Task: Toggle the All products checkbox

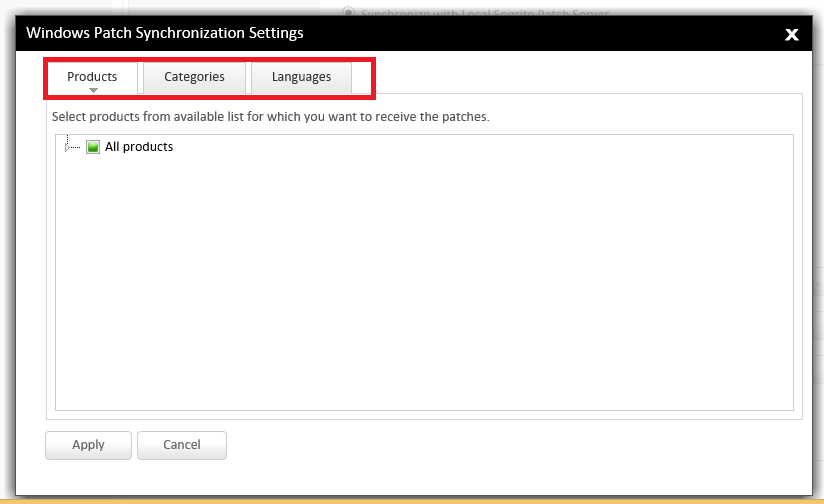Action: [x=93, y=147]
